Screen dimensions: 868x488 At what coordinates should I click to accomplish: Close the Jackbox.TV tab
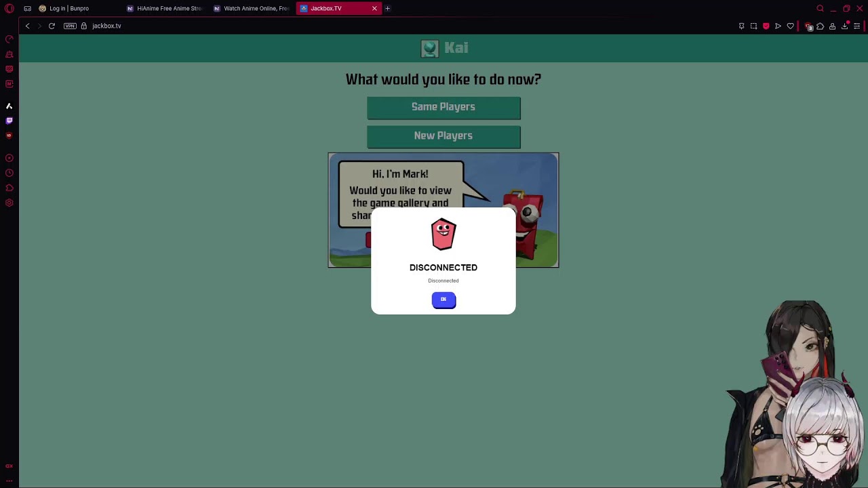[x=374, y=8]
